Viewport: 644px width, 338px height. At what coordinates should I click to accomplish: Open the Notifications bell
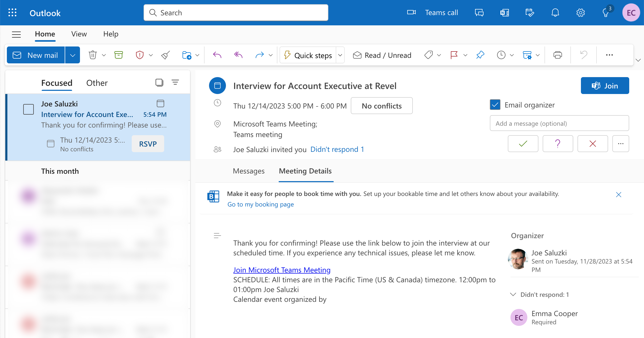pyautogui.click(x=555, y=13)
